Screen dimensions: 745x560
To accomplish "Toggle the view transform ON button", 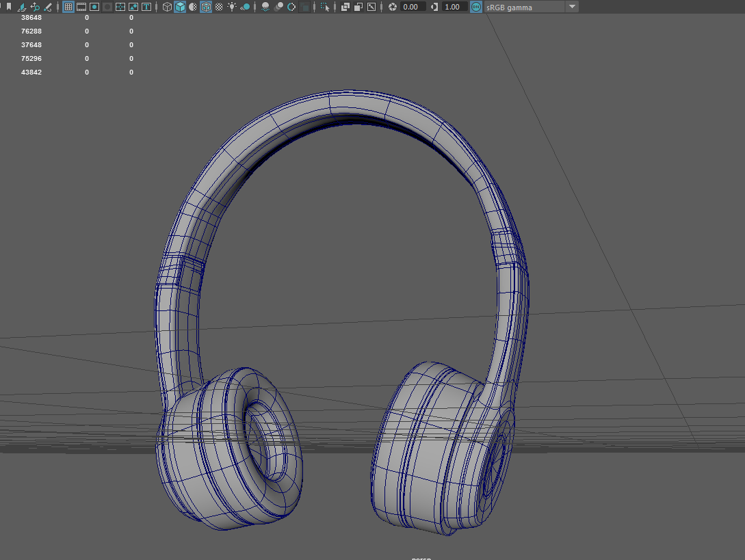I will [x=475, y=7].
